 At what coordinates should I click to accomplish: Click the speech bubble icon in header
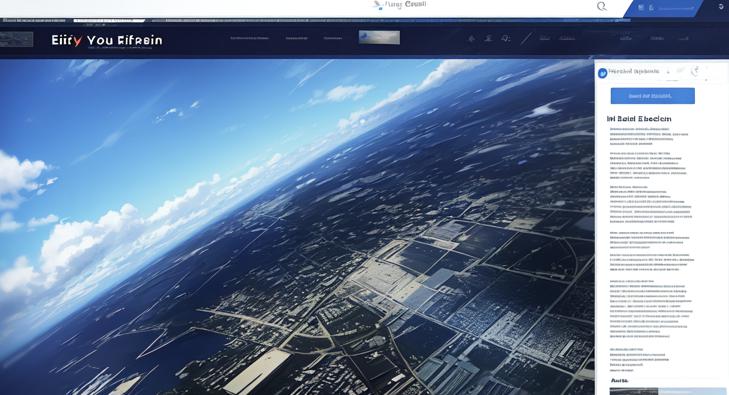pos(506,39)
